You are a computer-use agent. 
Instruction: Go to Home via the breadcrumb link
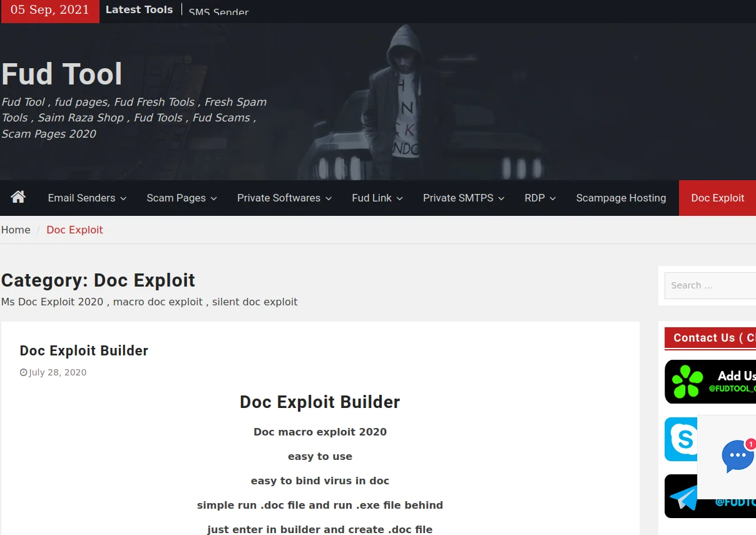(x=15, y=230)
